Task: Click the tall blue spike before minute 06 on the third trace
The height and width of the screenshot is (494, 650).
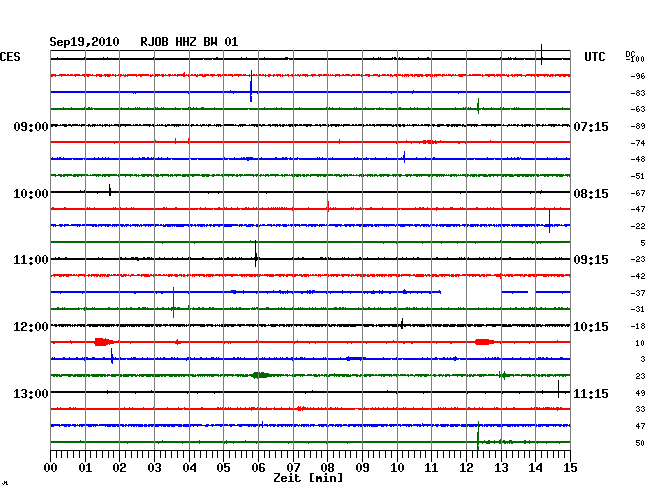Action: point(251,86)
